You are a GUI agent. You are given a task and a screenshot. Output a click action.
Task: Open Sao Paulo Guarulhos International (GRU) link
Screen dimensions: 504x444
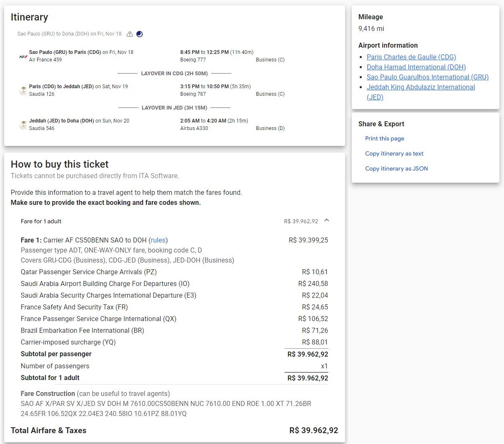pyautogui.click(x=427, y=77)
